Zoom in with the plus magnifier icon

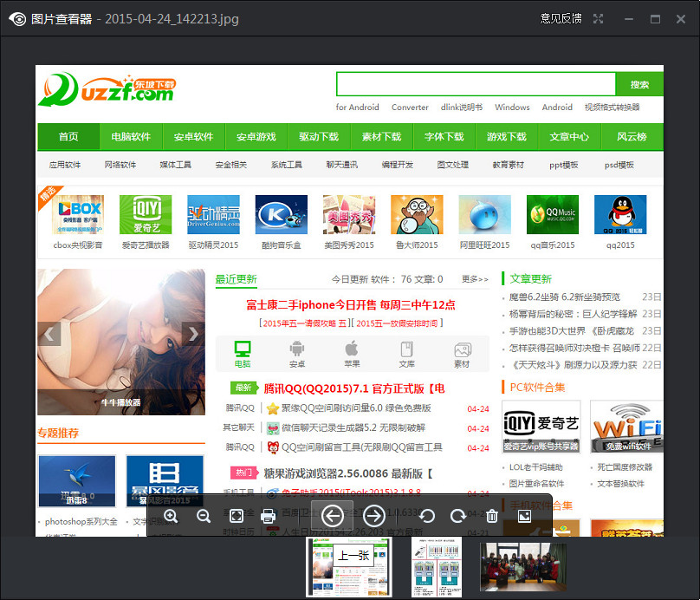click(171, 516)
